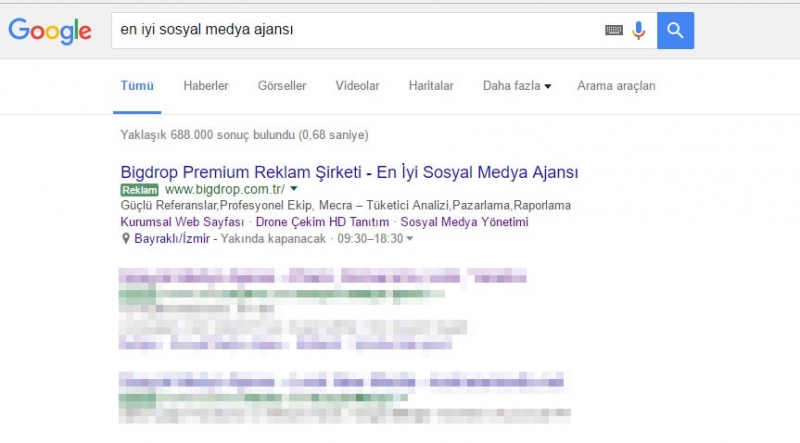Open Kurumsal Web Sayfası sitelink
Screen dimensions: 800x443
point(182,222)
